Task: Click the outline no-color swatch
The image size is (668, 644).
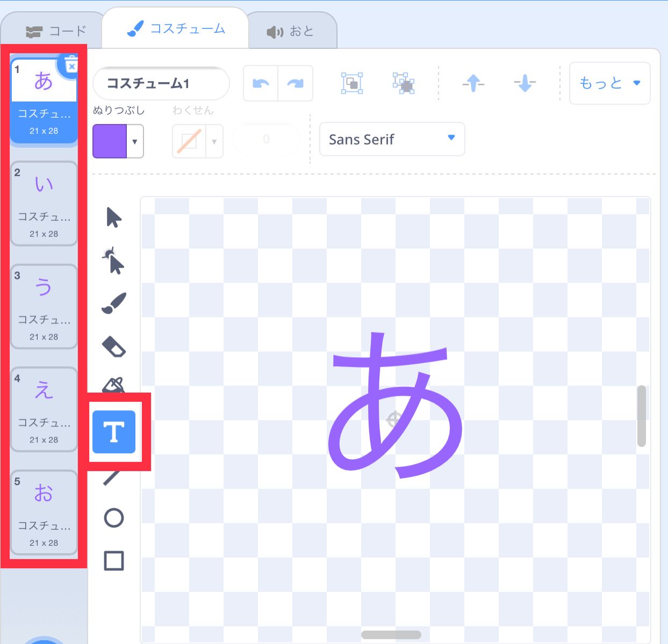Action: click(x=189, y=141)
